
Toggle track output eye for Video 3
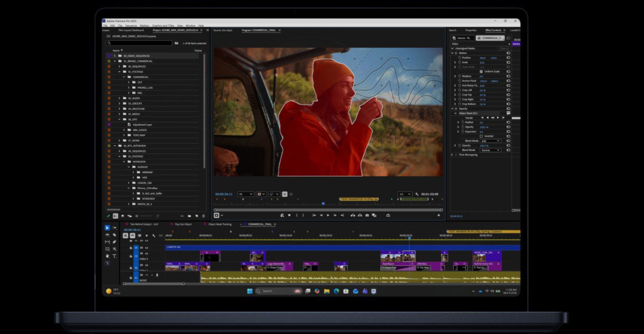[x=146, y=254]
